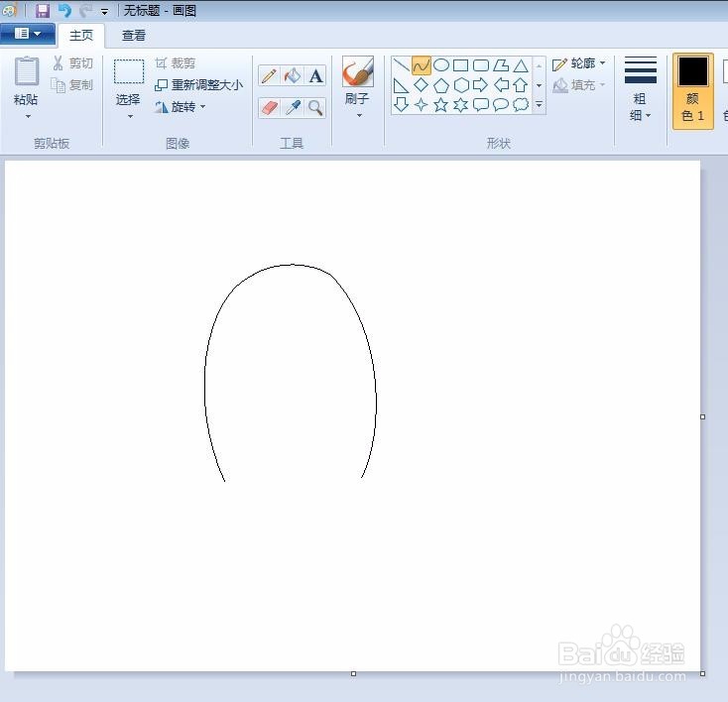The height and width of the screenshot is (702, 728).
Task: Select the Magnifier tool
Action: pos(315,108)
